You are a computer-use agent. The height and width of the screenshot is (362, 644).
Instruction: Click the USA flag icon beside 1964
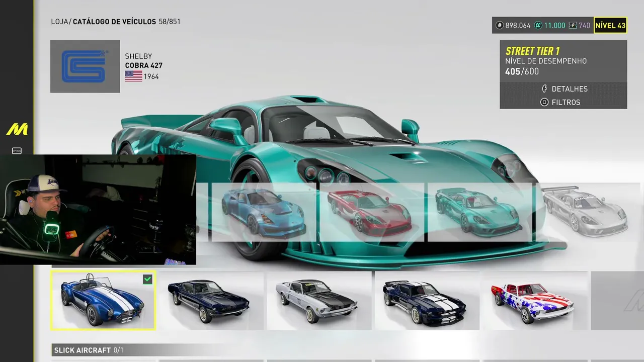[133, 76]
